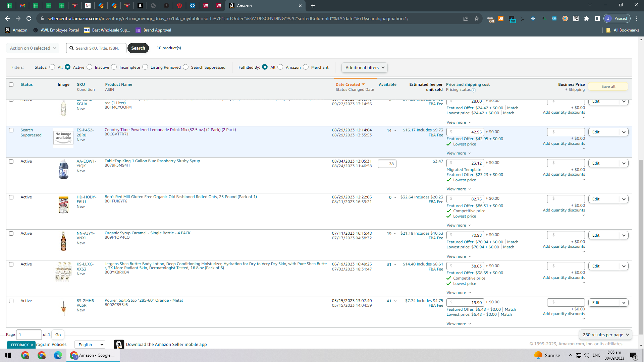Viewport: 644px width, 362px height.
Task: Add quantity discounts for Country Time row
Action: (x=564, y=143)
